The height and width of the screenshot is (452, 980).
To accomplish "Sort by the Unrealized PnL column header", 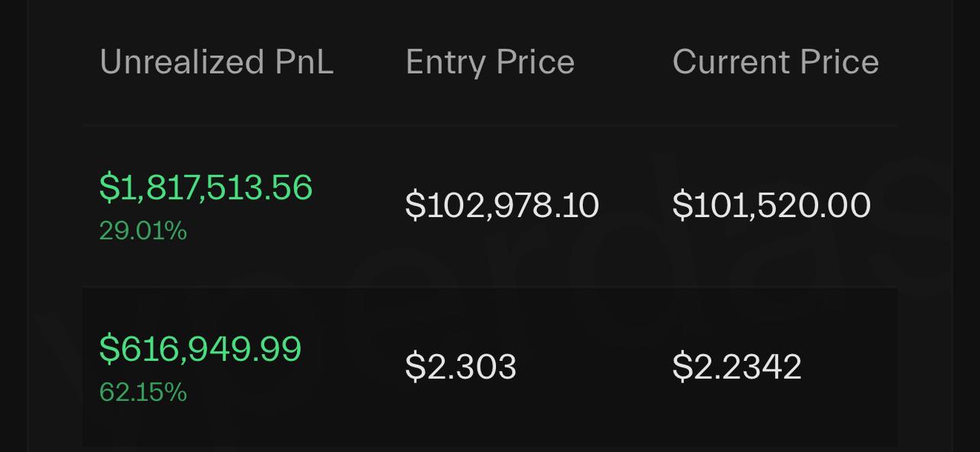I will pos(217,62).
